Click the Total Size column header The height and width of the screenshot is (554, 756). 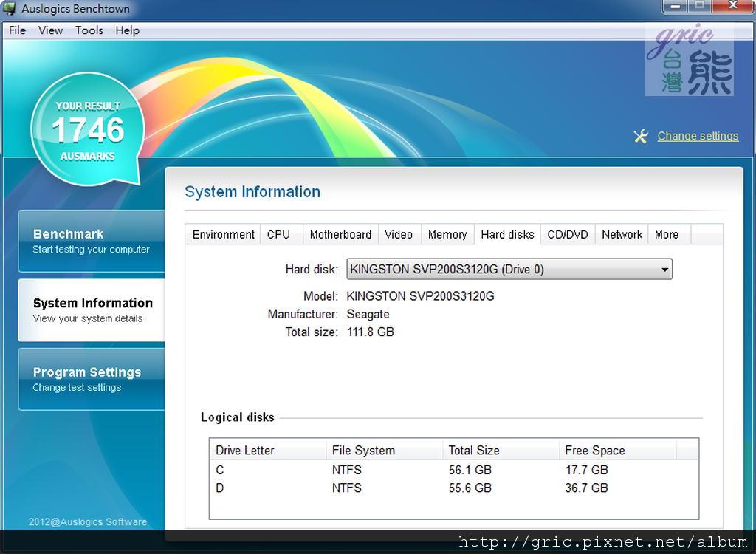point(501,451)
